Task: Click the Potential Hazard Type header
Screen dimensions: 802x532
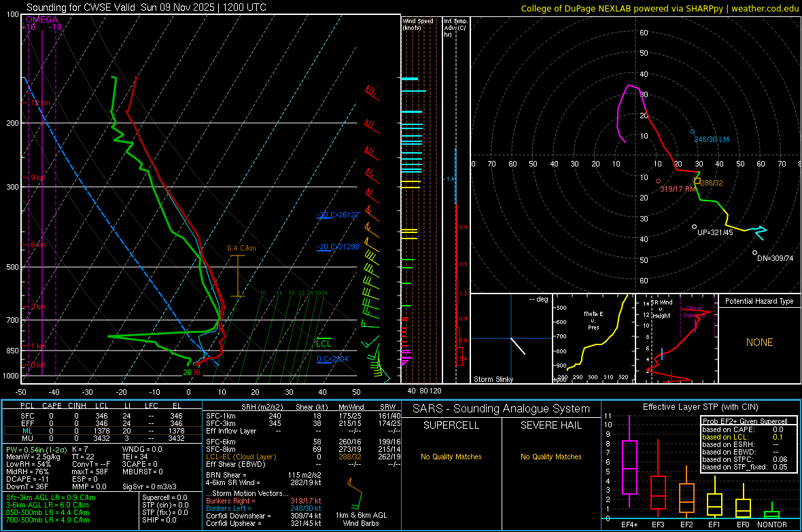Action: (759, 301)
